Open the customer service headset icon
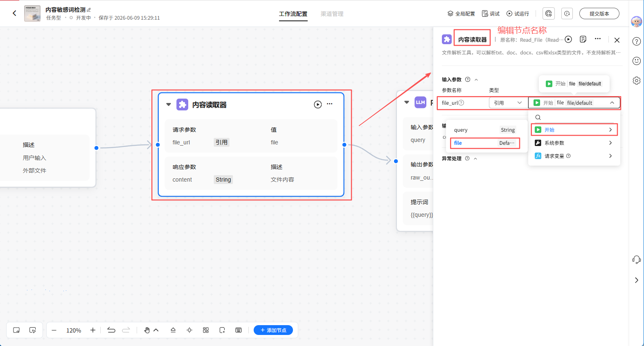 click(636, 260)
